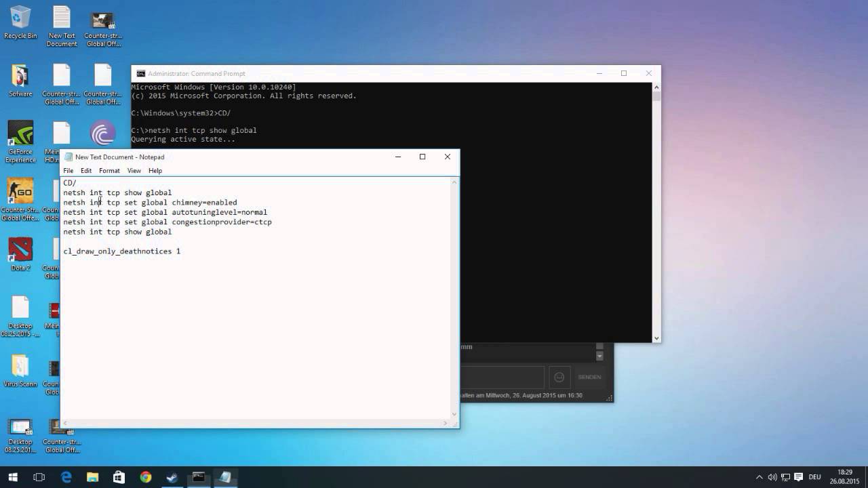The image size is (868, 488).
Task: Click the DEU language indicator
Action: point(814,477)
